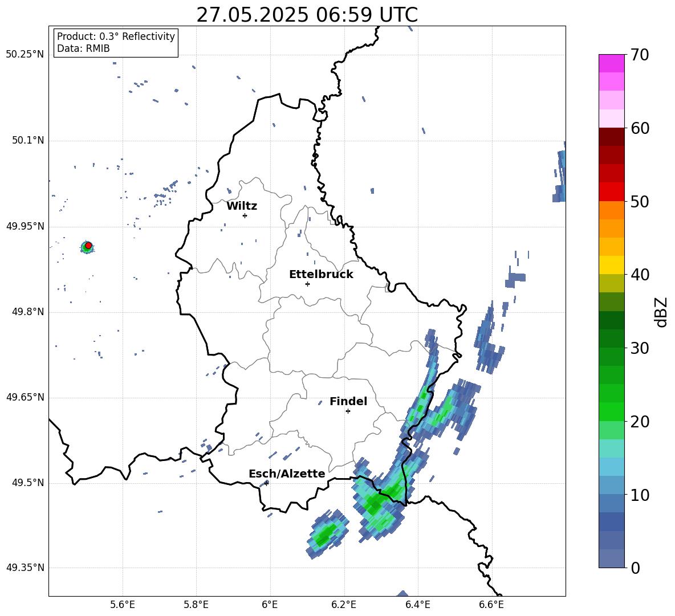This screenshot has width=675, height=616.
Task: Click the green echo cell south of Esch/Alzette
Action: click(x=328, y=533)
